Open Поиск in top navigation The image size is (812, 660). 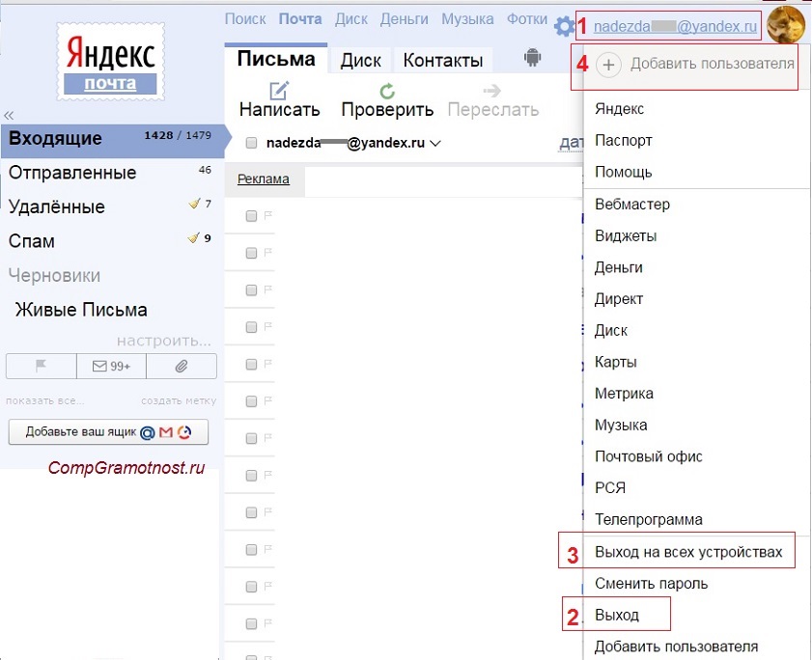245,19
